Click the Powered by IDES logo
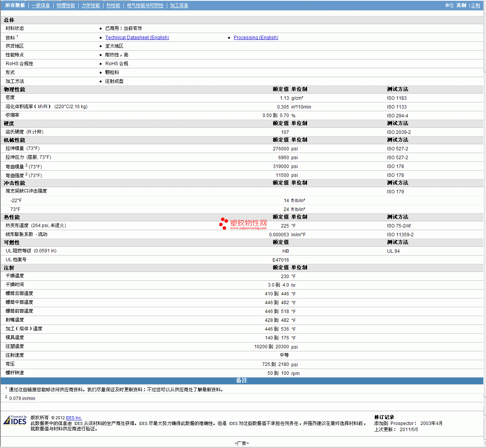This screenshot has height=448, width=486. [15, 420]
